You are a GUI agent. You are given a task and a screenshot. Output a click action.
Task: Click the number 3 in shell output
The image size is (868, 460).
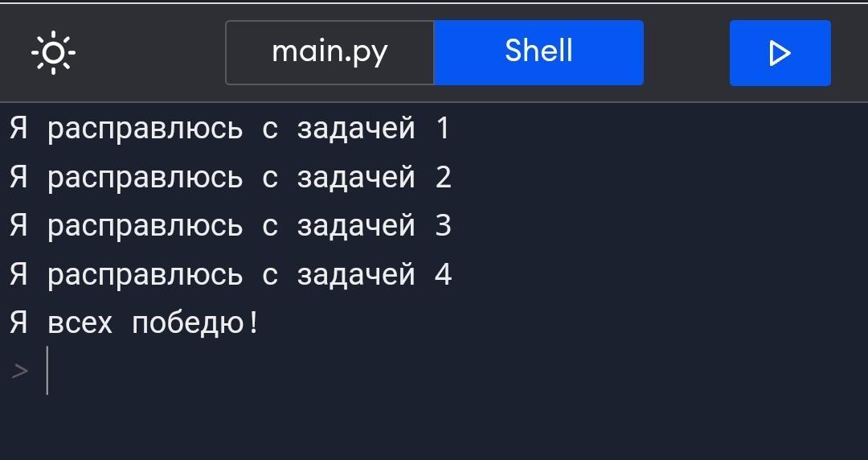point(443,226)
